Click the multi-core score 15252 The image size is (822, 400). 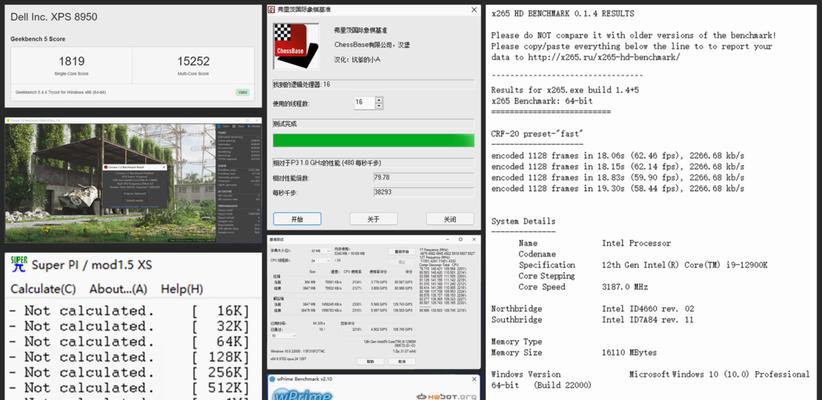pos(193,61)
